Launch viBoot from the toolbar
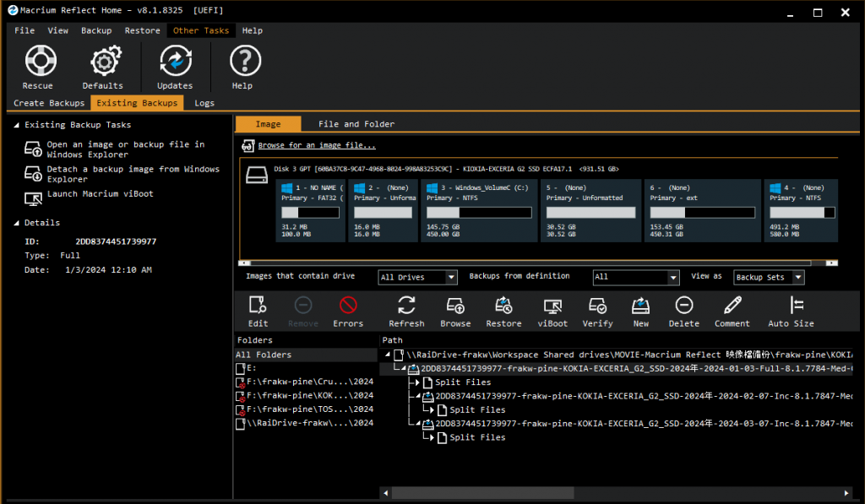 (x=552, y=312)
